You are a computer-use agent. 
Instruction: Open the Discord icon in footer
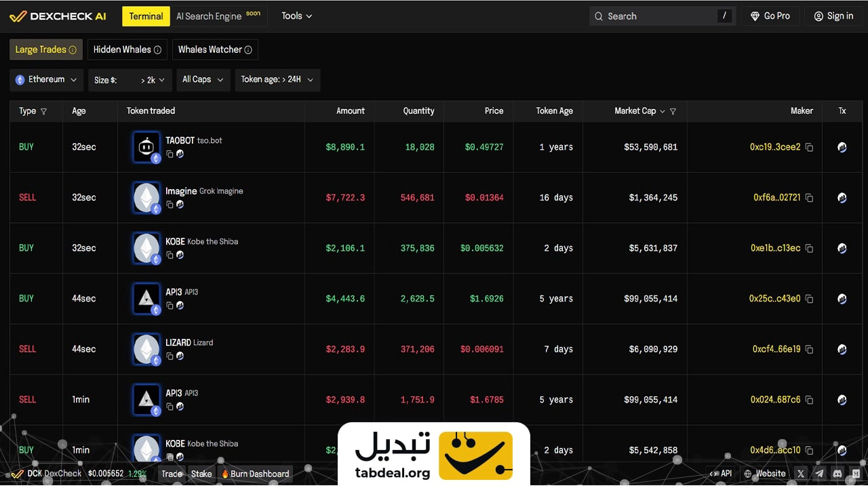point(837,474)
